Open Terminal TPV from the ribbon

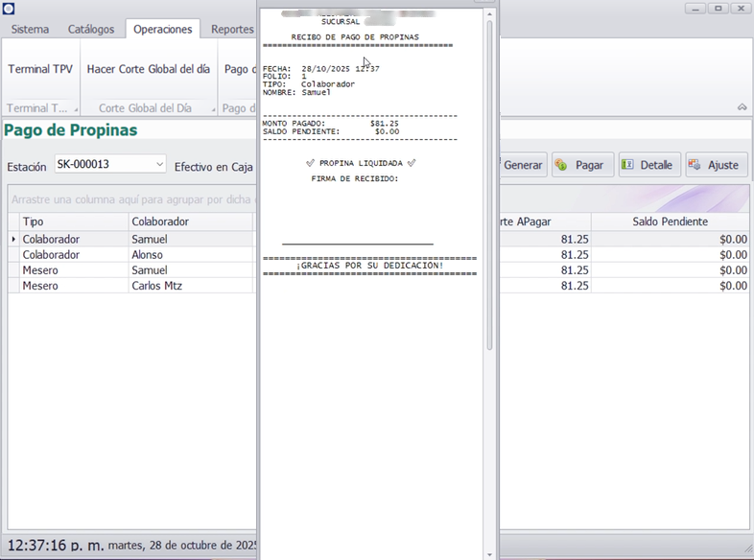(40, 69)
